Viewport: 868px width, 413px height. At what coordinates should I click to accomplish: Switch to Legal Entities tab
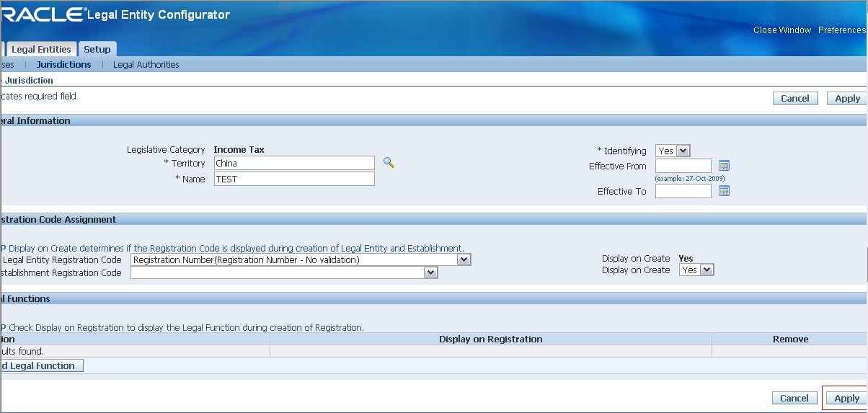tap(41, 49)
